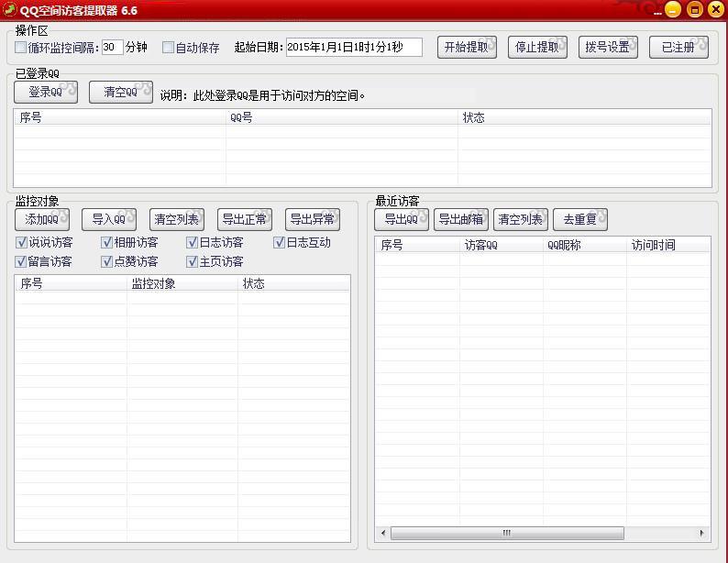Export abnormal entries with 导出异常
The width and height of the screenshot is (728, 563).
point(313,219)
